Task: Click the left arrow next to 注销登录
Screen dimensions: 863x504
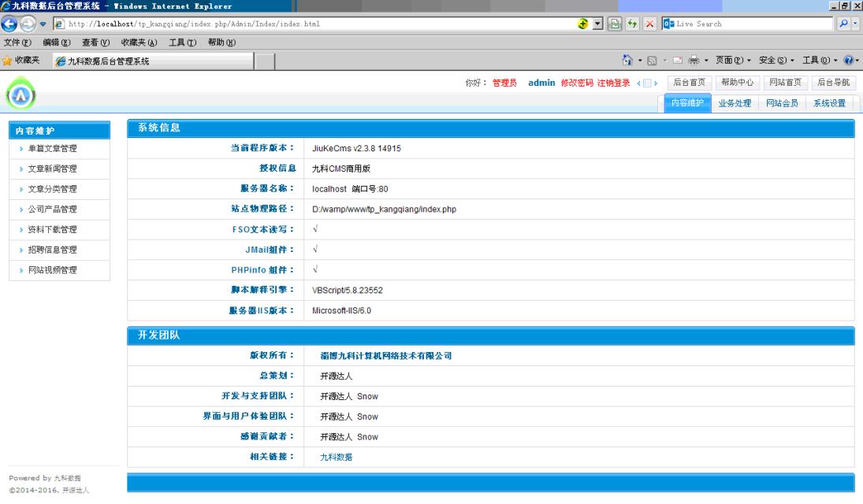Action: (638, 83)
